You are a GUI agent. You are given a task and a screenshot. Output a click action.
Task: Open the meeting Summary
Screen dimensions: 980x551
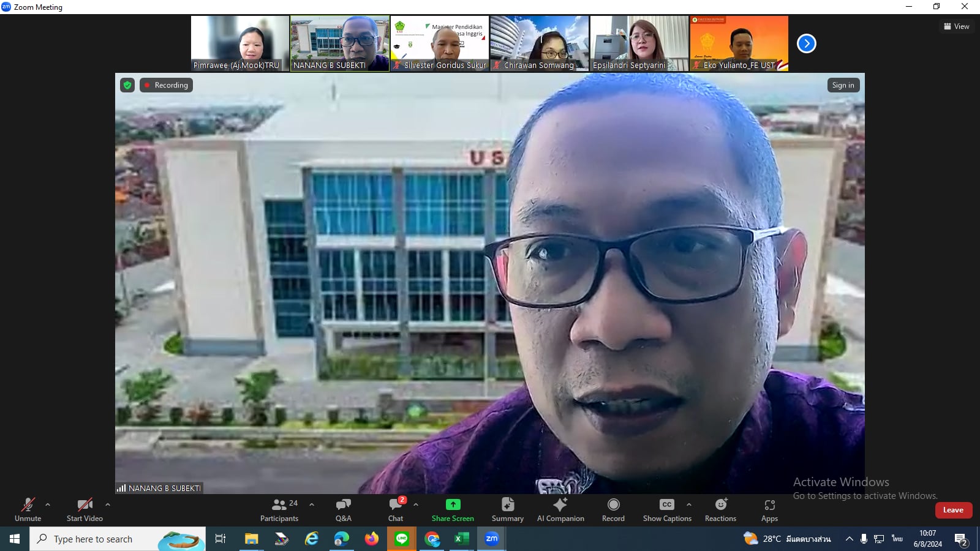[507, 509]
